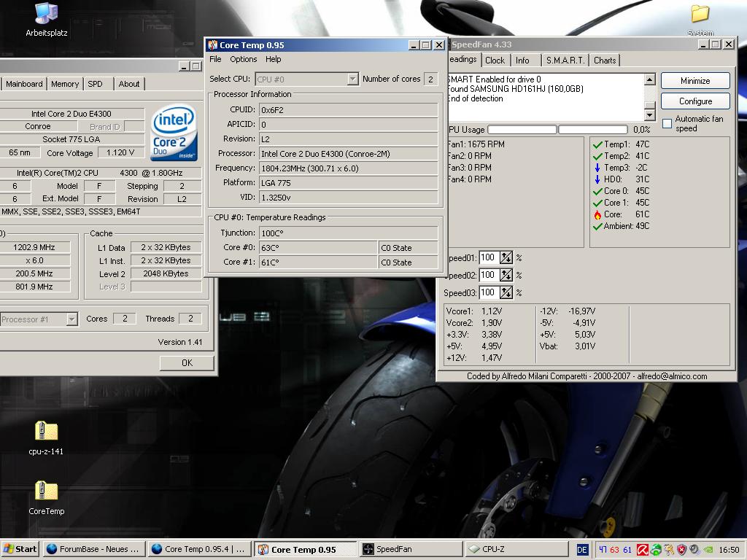Image resolution: width=747 pixels, height=560 pixels.
Task: Click the red 63 temperature tray icon
Action: (614, 550)
